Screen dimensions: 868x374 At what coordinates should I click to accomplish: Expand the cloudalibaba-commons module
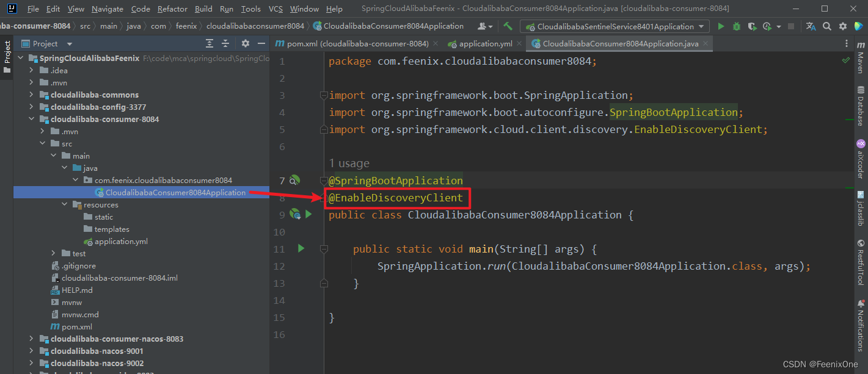click(x=32, y=95)
